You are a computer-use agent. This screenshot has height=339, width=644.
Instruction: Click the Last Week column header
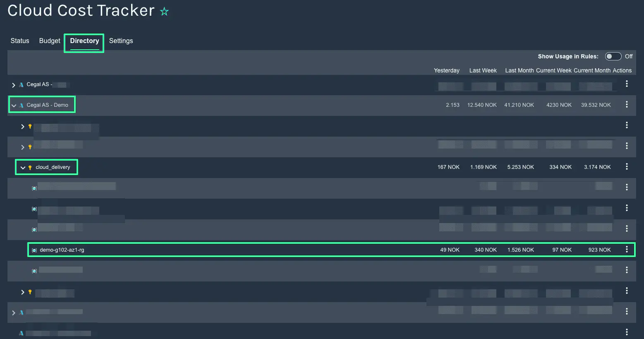483,70
